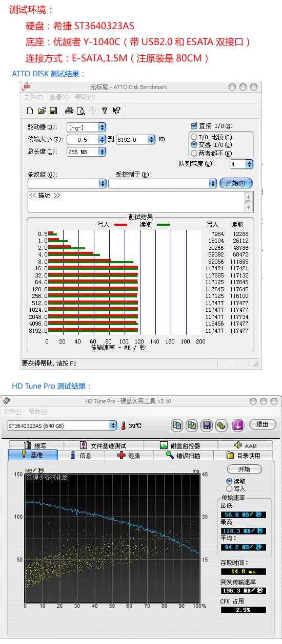The image size is (282, 644).
Task: Switch to the 擦写 tab
Action: (x=35, y=446)
